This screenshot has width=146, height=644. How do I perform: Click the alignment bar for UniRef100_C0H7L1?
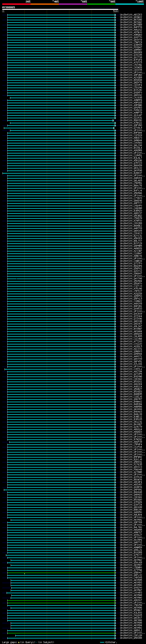coord(60,369)
